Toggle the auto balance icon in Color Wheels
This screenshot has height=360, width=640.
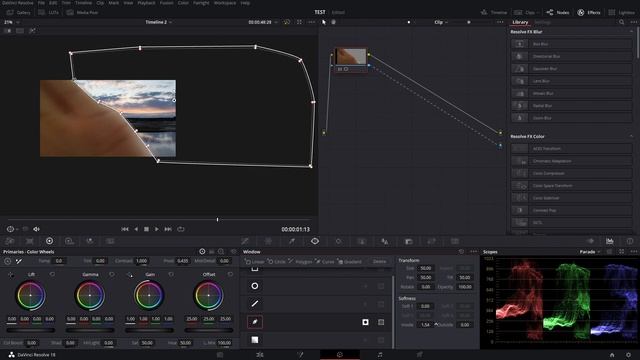(x=8, y=261)
